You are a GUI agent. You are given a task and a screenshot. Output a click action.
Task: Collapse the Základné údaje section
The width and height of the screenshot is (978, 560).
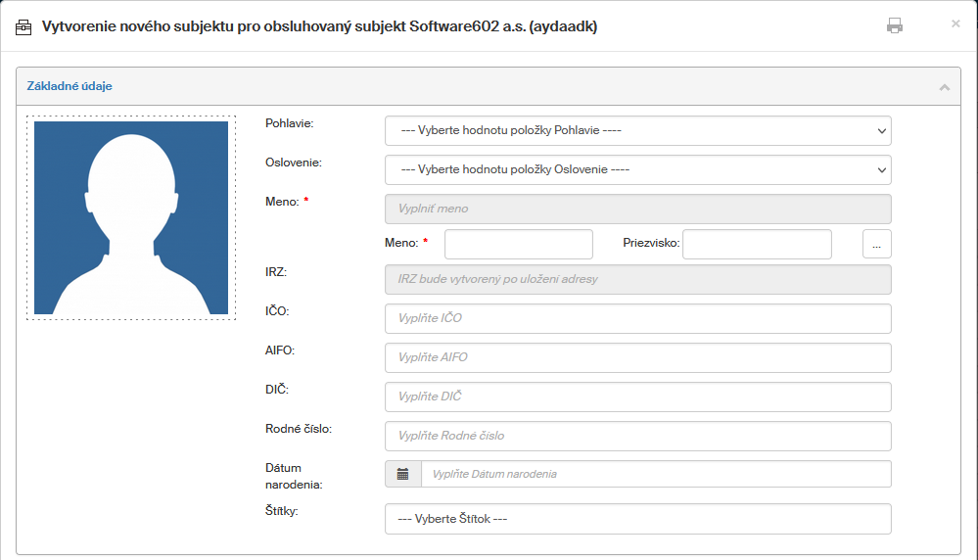(944, 87)
